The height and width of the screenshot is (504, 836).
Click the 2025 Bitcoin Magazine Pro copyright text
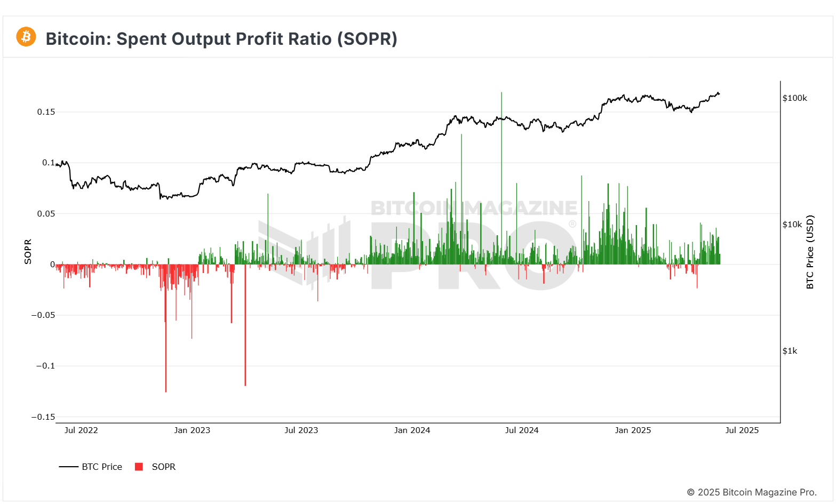[x=751, y=492]
